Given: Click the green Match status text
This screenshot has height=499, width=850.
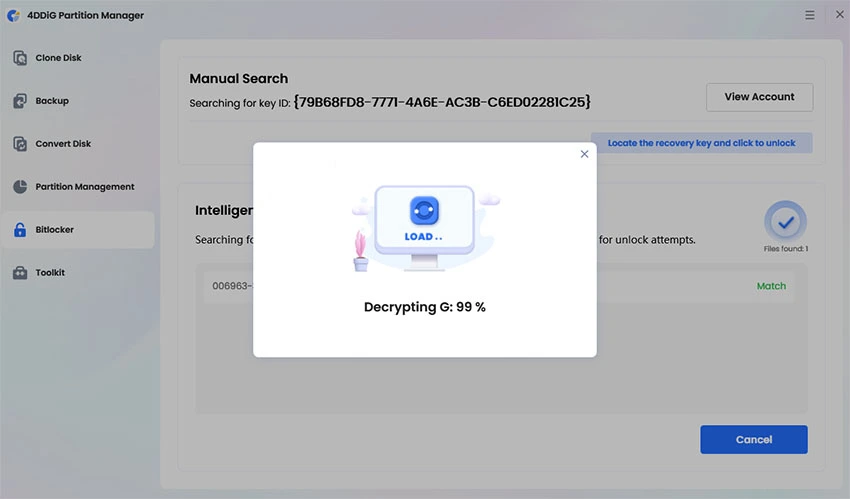Looking at the screenshot, I should click(771, 286).
